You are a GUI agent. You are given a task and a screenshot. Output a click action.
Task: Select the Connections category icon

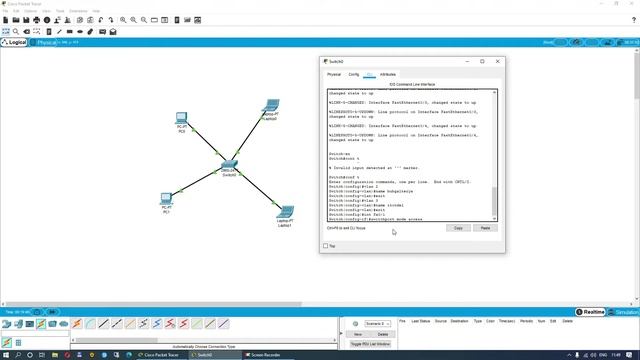click(x=41, y=324)
